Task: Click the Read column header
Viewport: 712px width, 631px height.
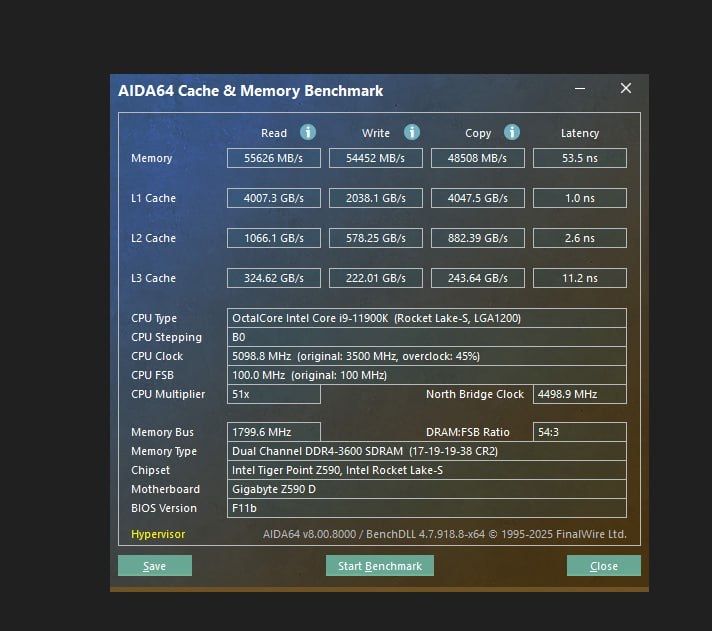Action: click(274, 133)
